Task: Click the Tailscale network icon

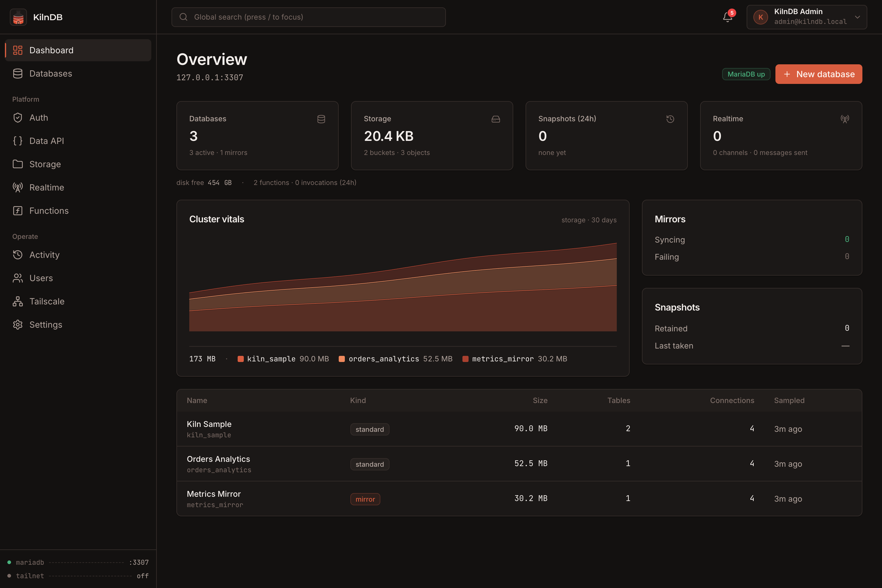Action: point(18,301)
